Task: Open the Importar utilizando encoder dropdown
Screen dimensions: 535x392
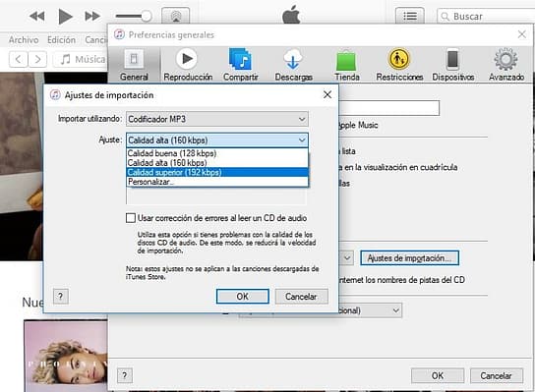Action: pos(217,119)
